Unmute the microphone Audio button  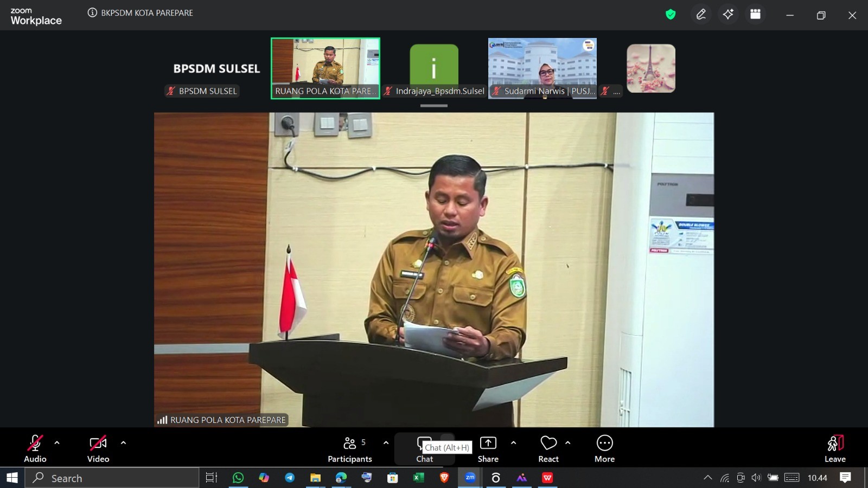[35, 450]
